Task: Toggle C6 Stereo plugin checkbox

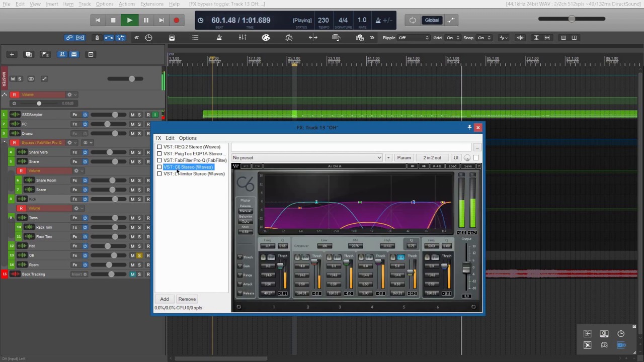Action: point(159,167)
